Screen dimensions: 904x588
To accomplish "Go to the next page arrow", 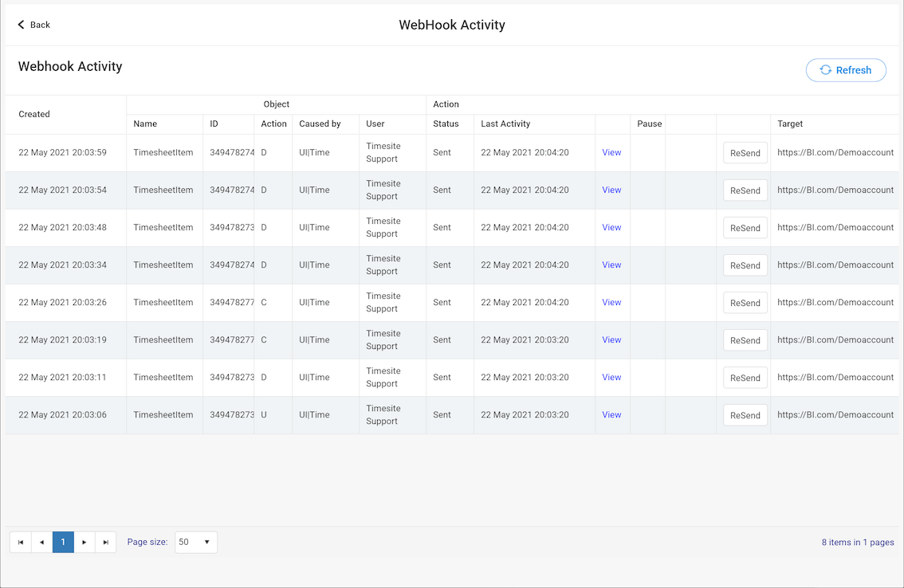I will pos(85,543).
